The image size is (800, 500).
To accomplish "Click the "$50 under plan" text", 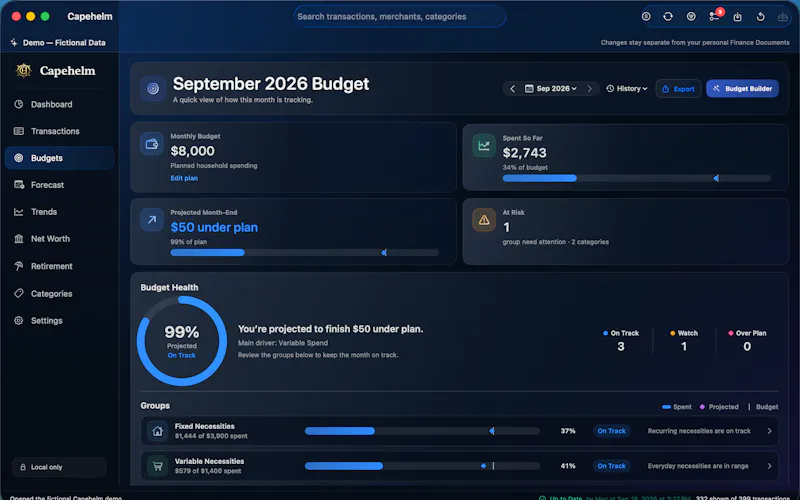I will click(x=214, y=227).
